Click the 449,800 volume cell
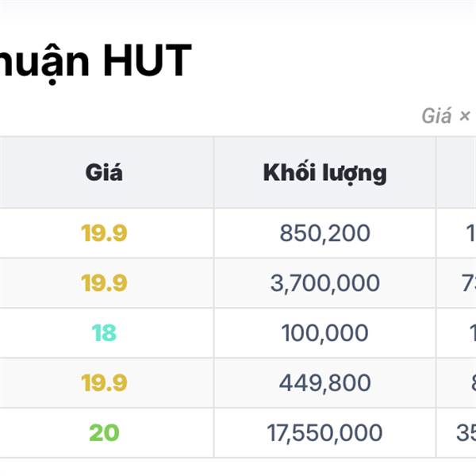Viewport: 476px width, 476px height. (x=324, y=382)
